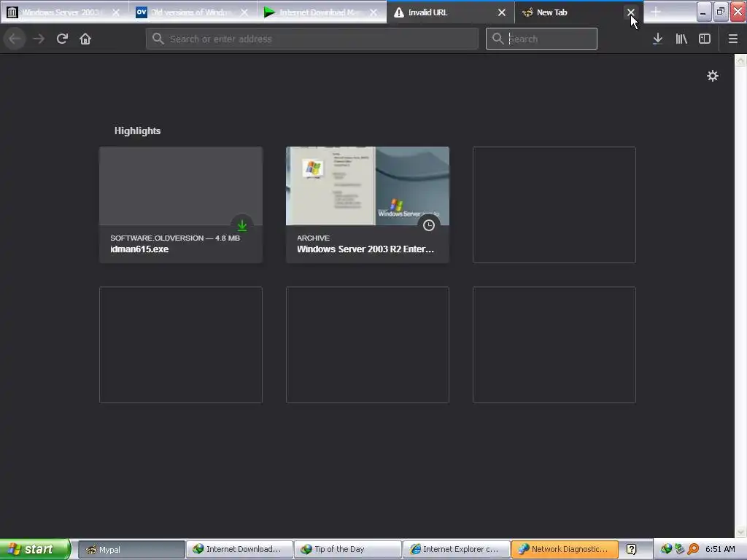
Task: Open Internet Download Manager tray icon
Action: [x=666, y=549]
